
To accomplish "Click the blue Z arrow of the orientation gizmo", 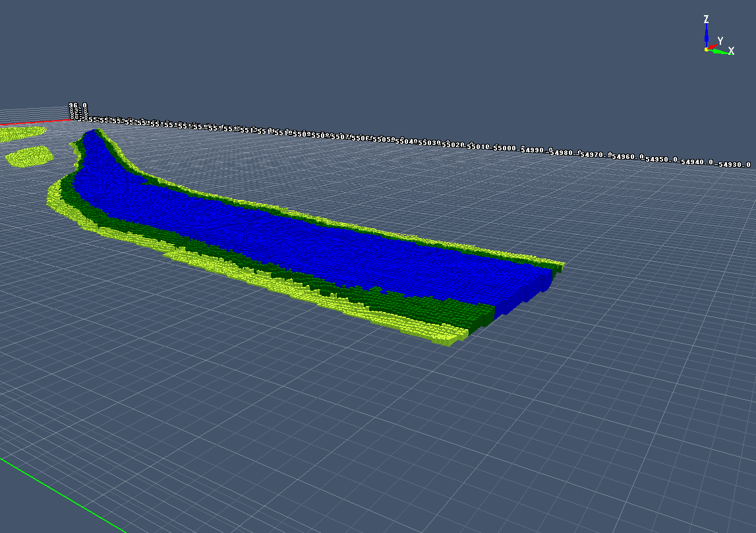I will coord(707,36).
